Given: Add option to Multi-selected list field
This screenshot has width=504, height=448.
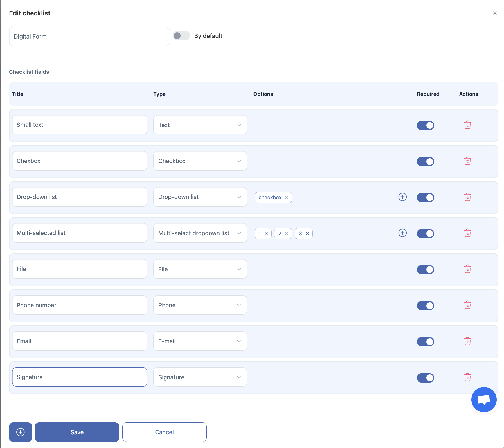Looking at the screenshot, I should click(402, 233).
